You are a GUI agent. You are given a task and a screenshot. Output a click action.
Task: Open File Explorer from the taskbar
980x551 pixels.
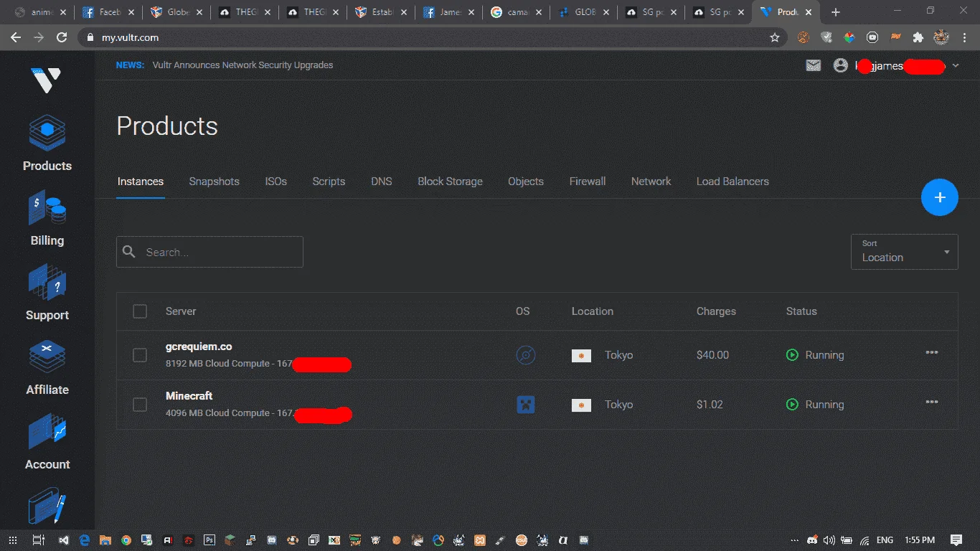[x=105, y=540]
